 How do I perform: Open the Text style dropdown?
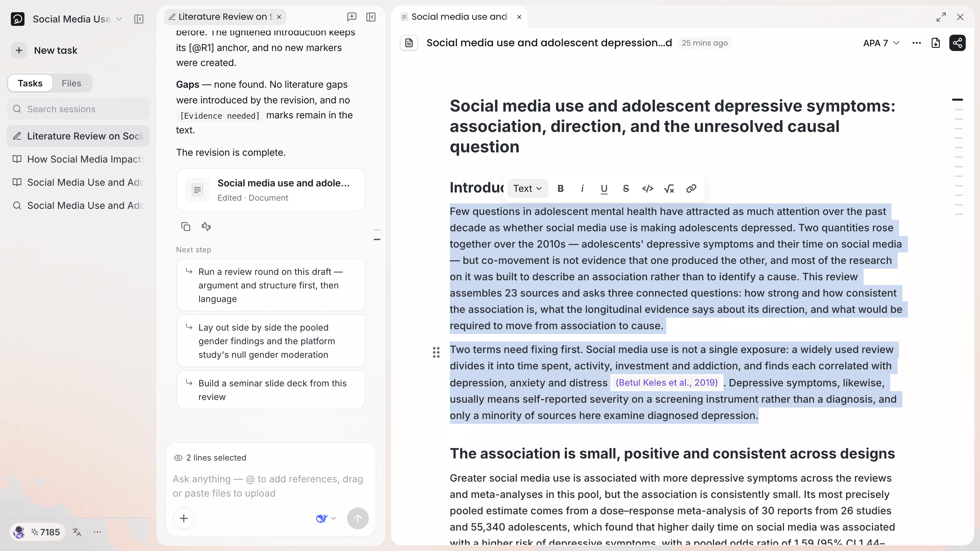[x=528, y=188]
